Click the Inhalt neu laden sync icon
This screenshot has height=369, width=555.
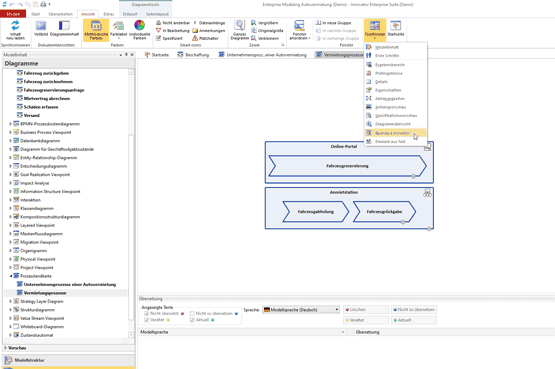pos(15,30)
